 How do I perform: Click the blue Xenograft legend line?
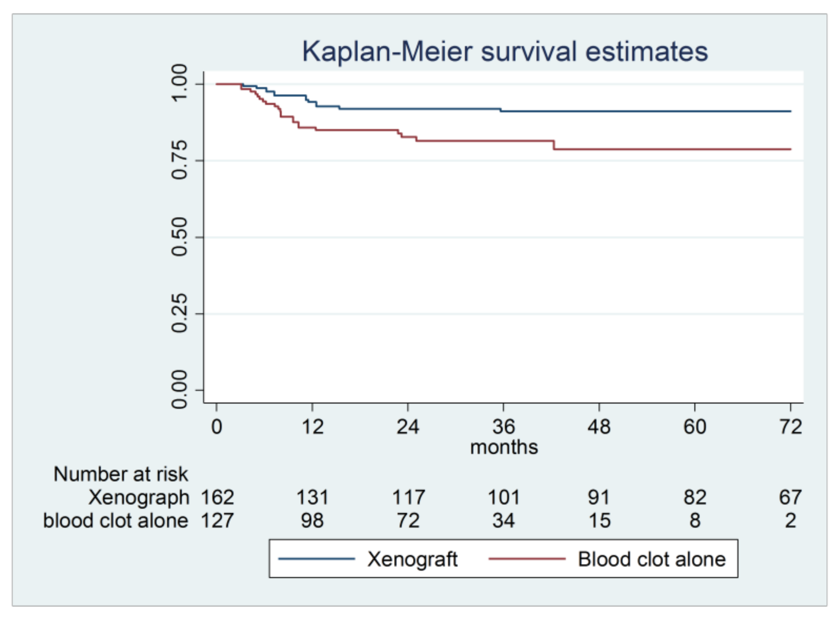[x=316, y=559]
